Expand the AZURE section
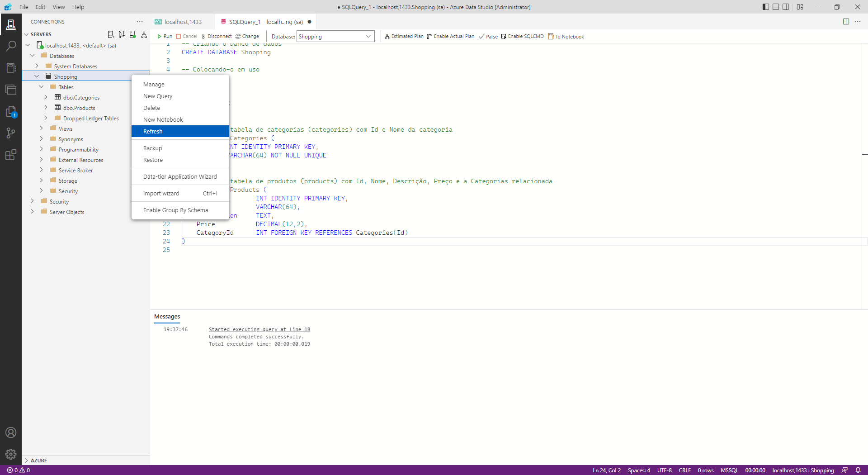The height and width of the screenshot is (475, 868). (26, 460)
